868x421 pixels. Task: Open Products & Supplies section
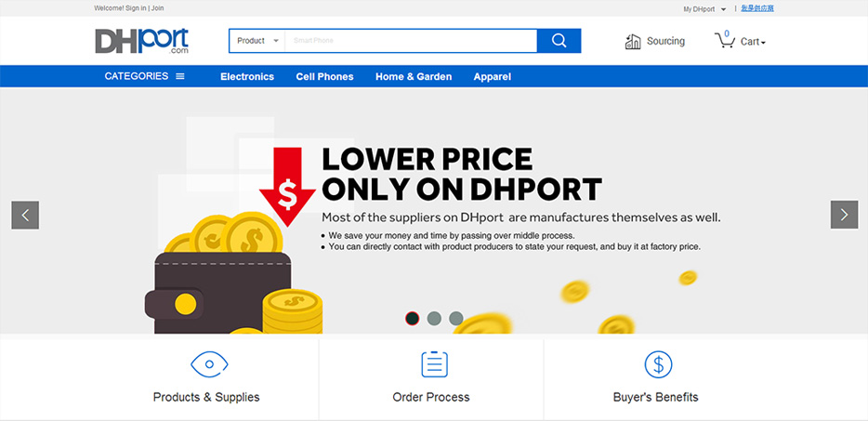click(206, 397)
